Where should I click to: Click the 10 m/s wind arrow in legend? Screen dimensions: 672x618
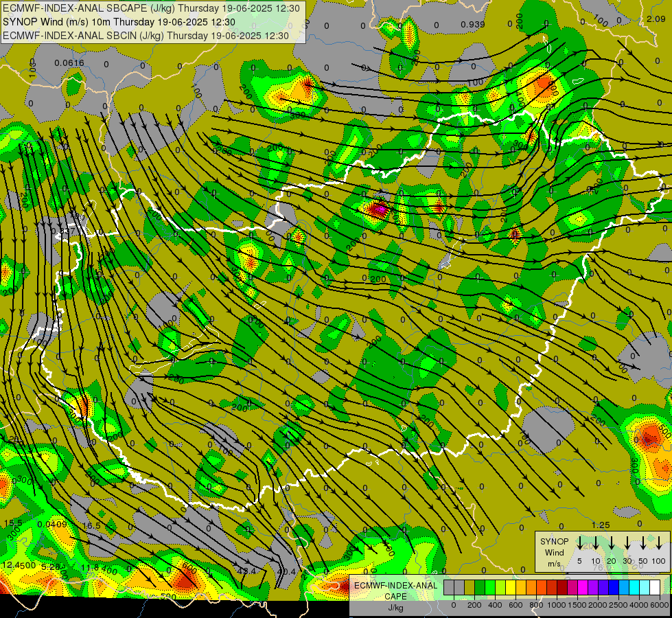(595, 543)
